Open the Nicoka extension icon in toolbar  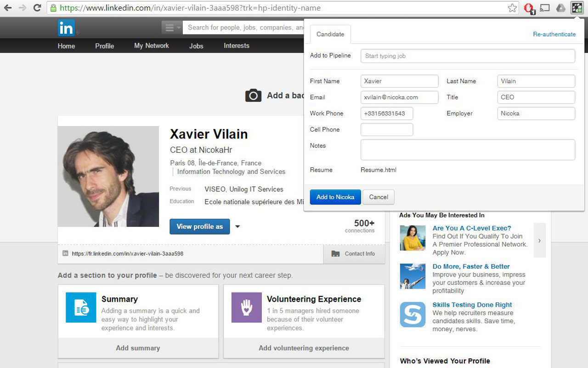[577, 8]
